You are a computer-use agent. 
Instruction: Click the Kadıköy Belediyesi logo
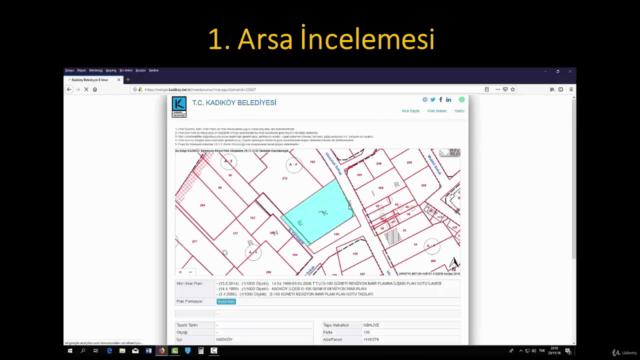(179, 107)
